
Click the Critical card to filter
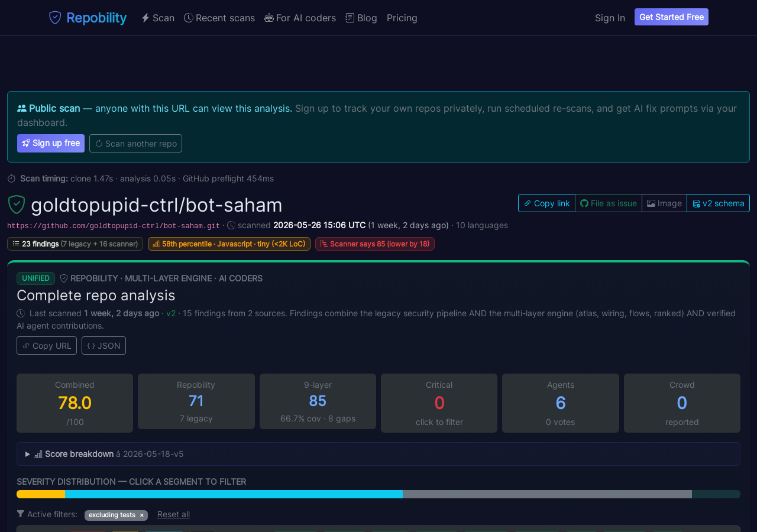[x=439, y=403]
